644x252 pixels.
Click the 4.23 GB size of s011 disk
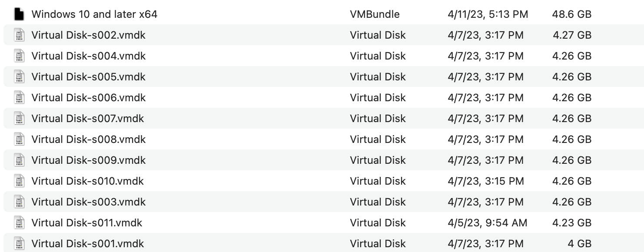click(572, 223)
